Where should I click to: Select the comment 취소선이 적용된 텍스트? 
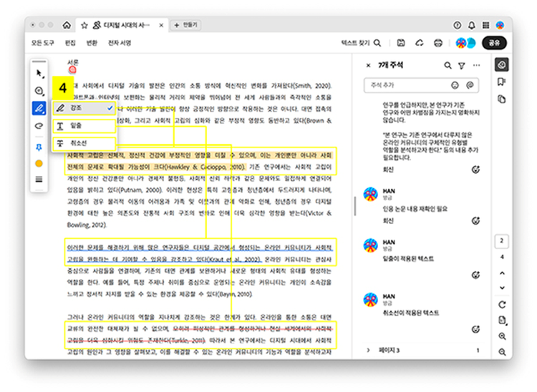tap(411, 313)
